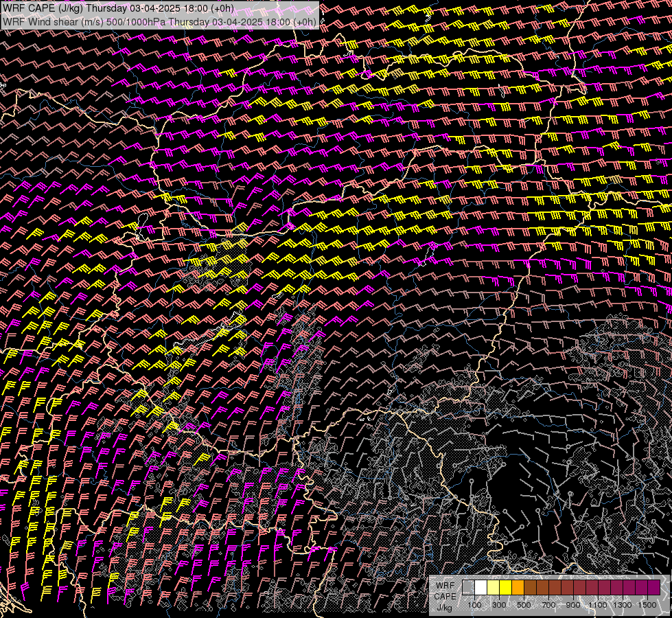Viewport: 672px width, 618px height.
Task: Select the bright yellow legend swatch
Action: coord(506,587)
